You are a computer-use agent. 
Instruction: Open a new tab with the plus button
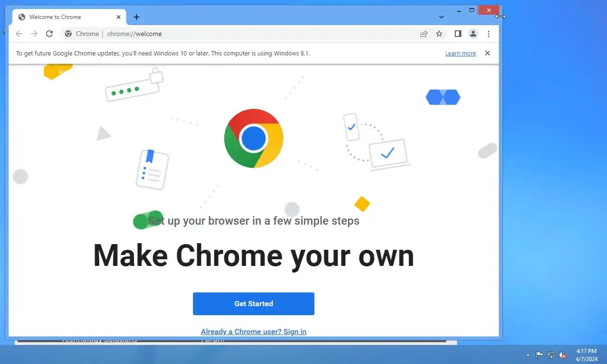[137, 17]
